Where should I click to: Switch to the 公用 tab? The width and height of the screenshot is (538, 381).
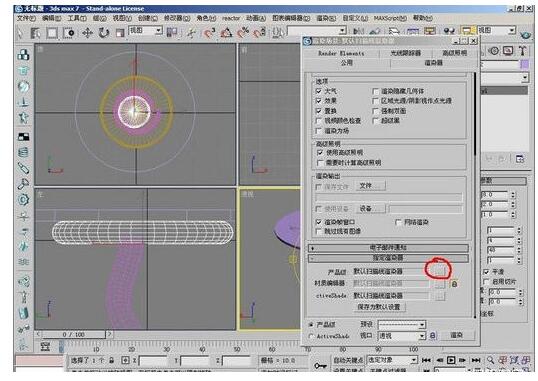click(x=347, y=63)
